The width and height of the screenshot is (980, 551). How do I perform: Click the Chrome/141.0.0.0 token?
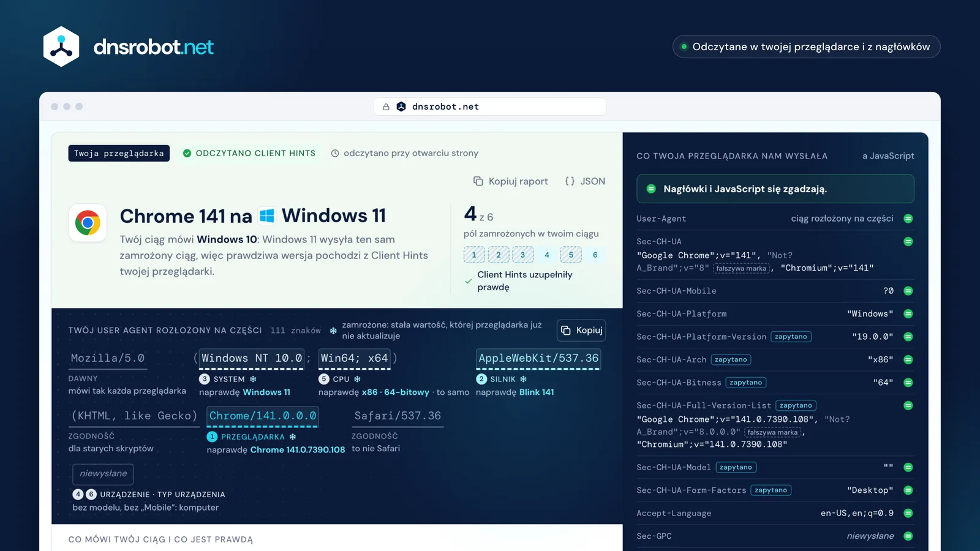pyautogui.click(x=263, y=416)
